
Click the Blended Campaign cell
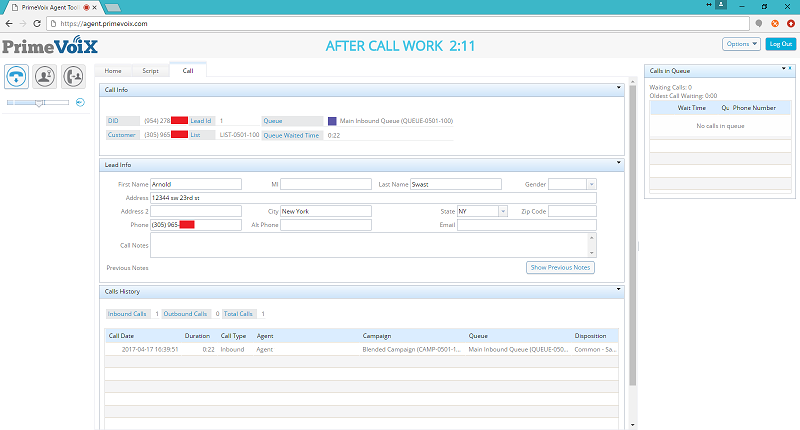411,349
